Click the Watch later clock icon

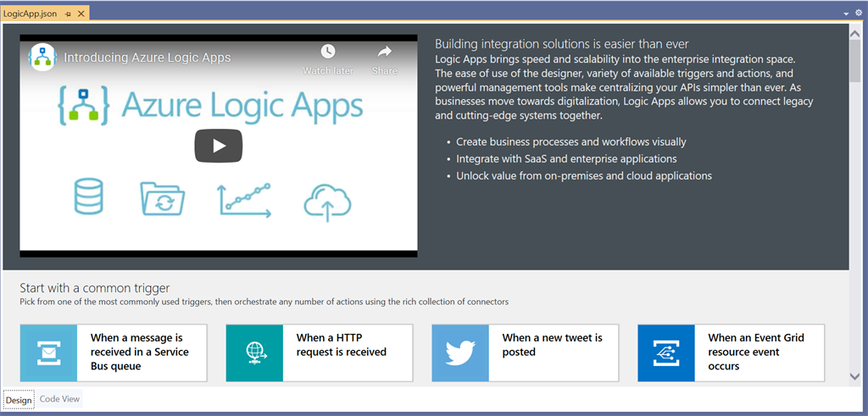pyautogui.click(x=328, y=52)
